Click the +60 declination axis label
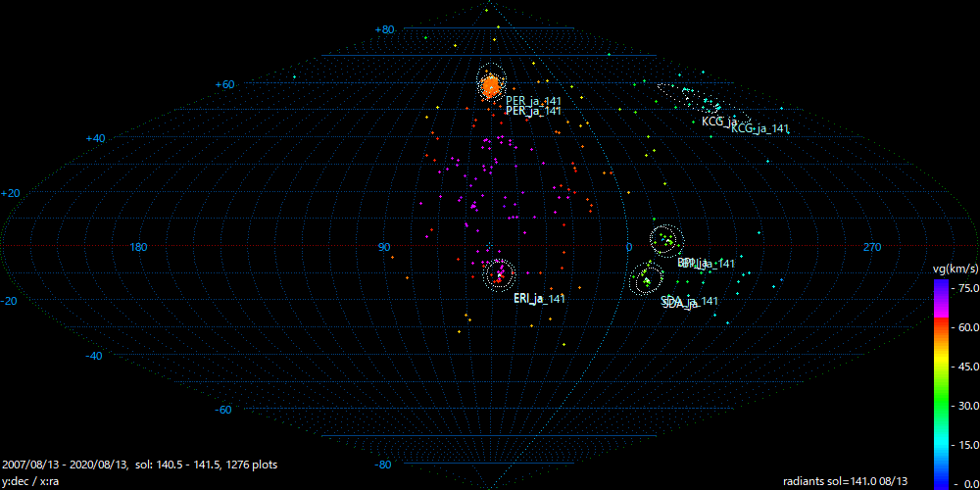Screen dimensions: 980x490 (224, 85)
